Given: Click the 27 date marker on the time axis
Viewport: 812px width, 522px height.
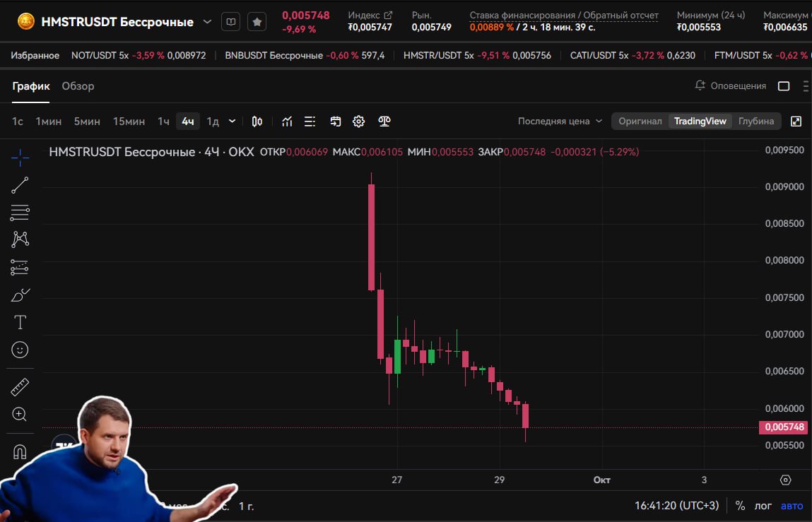Looking at the screenshot, I should coord(396,480).
